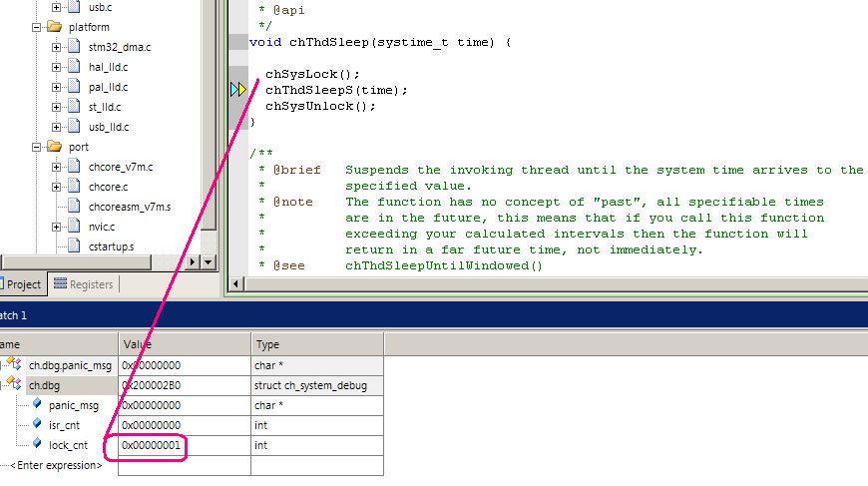The image size is (868, 486).
Task: Click the panic_msg member icon
Action: pyautogui.click(x=37, y=404)
